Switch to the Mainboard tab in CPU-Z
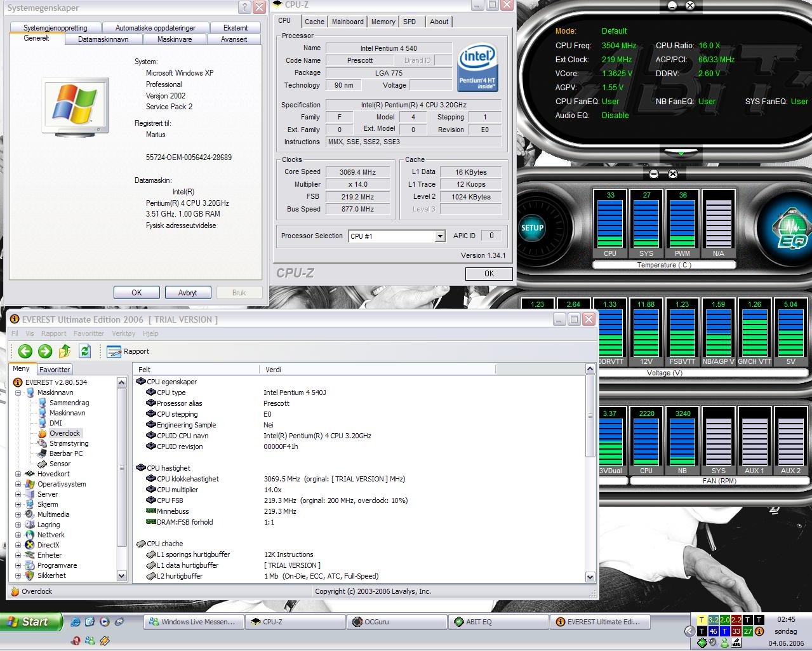Screen dimensions: 812x651 click(x=348, y=22)
